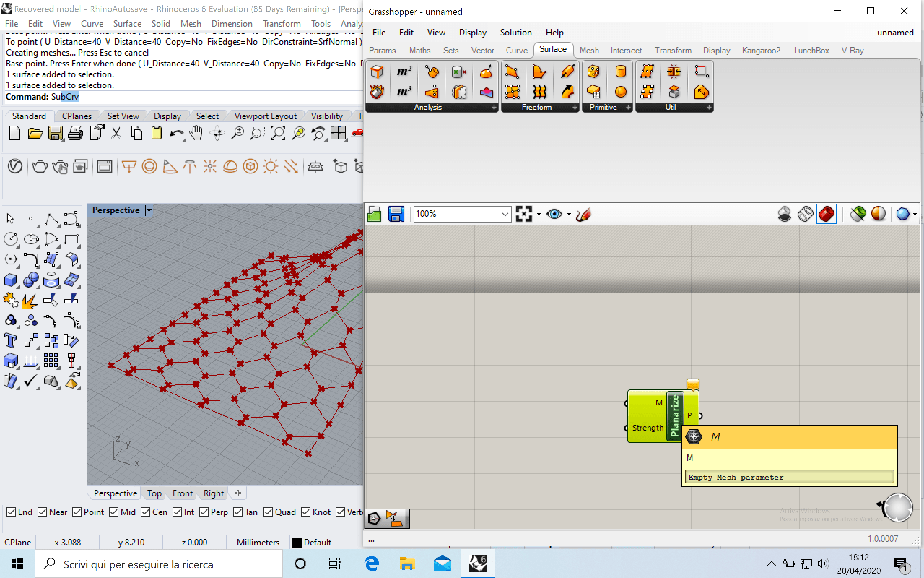Viewport: 924px width, 578px height.
Task: Click the Volume m³ component icon
Action: 404,92
